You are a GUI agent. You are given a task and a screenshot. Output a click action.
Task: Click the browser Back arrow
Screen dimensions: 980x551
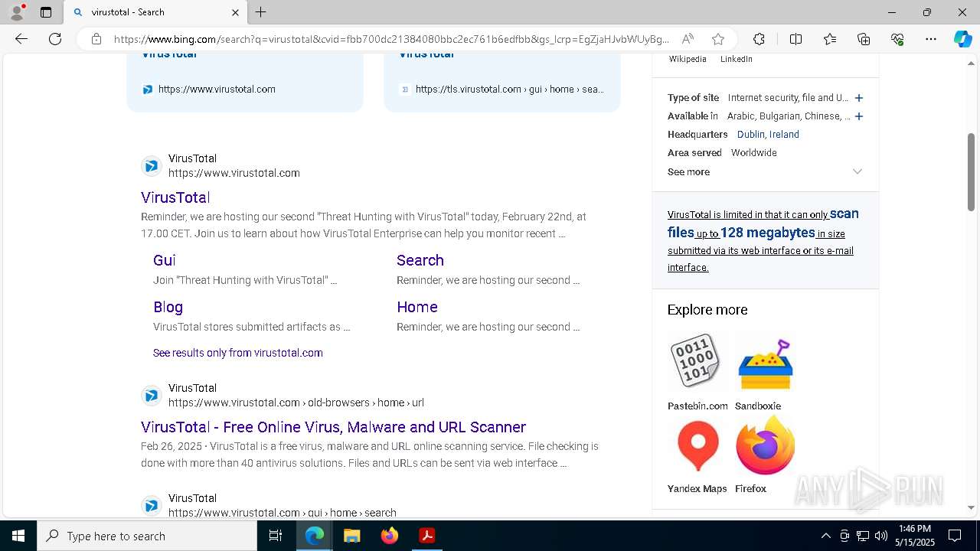coord(21,39)
